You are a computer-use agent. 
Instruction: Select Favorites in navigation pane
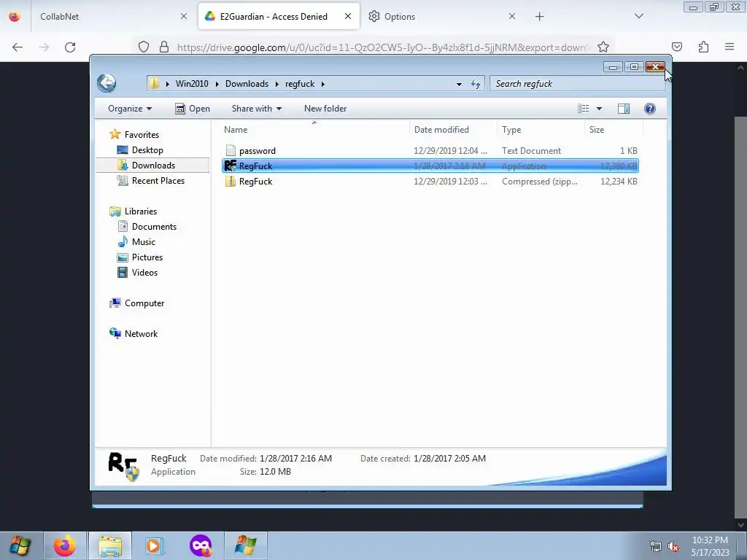click(142, 135)
